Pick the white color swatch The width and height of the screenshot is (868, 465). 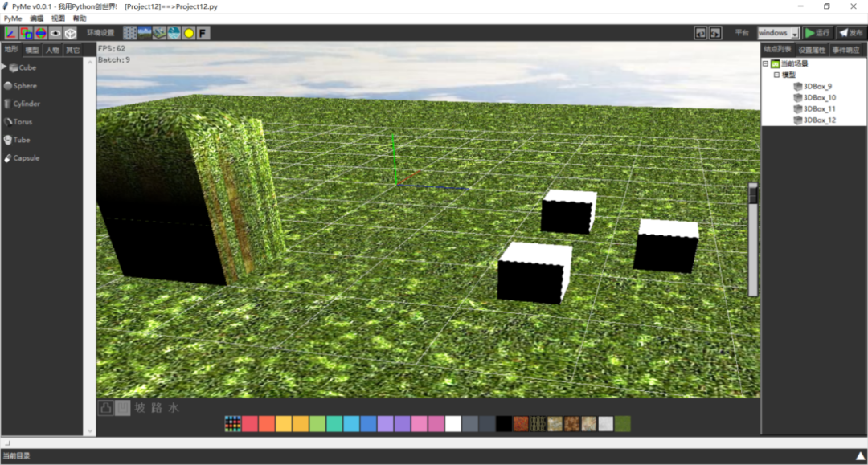point(452,424)
